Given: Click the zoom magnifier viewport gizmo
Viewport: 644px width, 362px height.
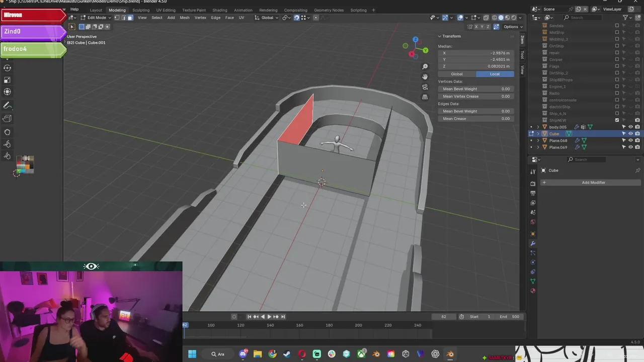Looking at the screenshot, I should click(425, 66).
